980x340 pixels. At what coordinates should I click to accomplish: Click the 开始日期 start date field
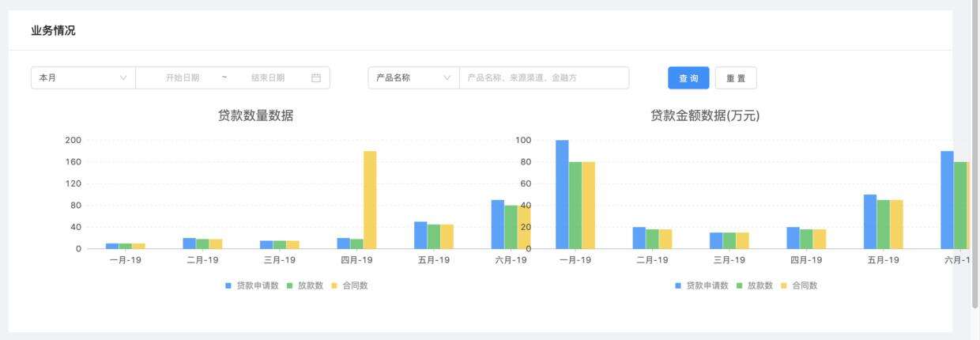[183, 77]
